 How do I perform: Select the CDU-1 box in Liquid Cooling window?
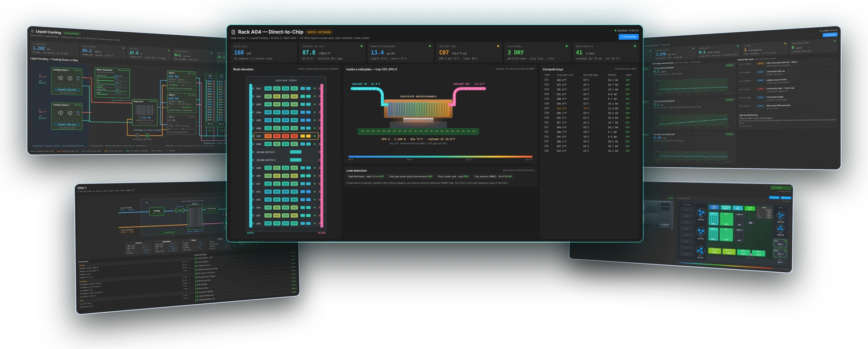tap(181, 81)
